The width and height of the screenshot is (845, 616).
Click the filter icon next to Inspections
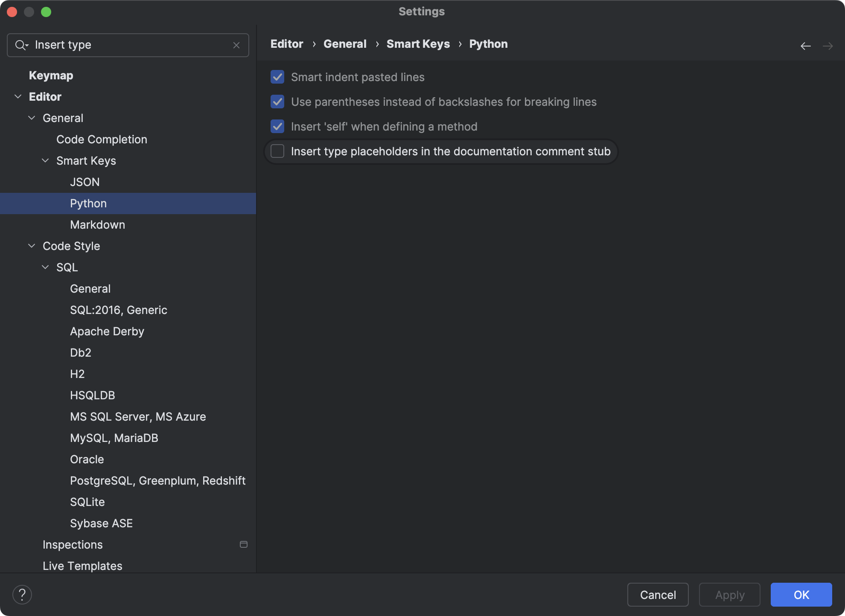(243, 544)
